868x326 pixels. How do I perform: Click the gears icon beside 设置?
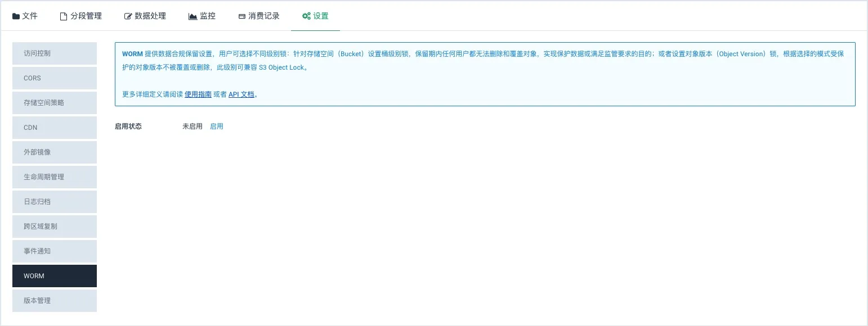306,16
